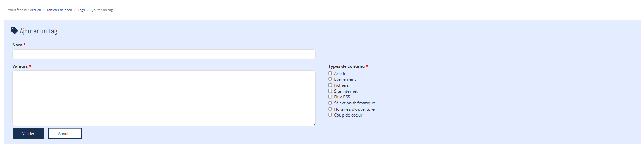Navigate to the Tags breadcrumb link

coord(81,10)
